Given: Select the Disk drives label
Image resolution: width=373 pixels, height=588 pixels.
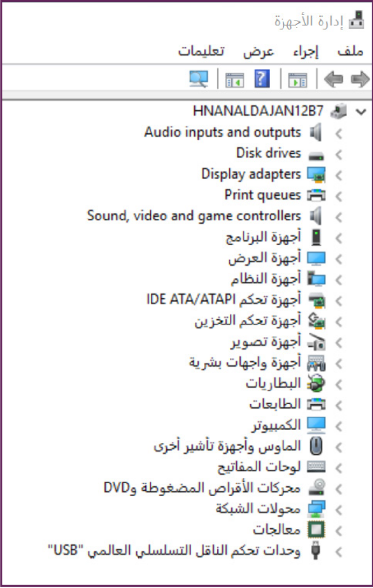Looking at the screenshot, I should coord(268,153).
